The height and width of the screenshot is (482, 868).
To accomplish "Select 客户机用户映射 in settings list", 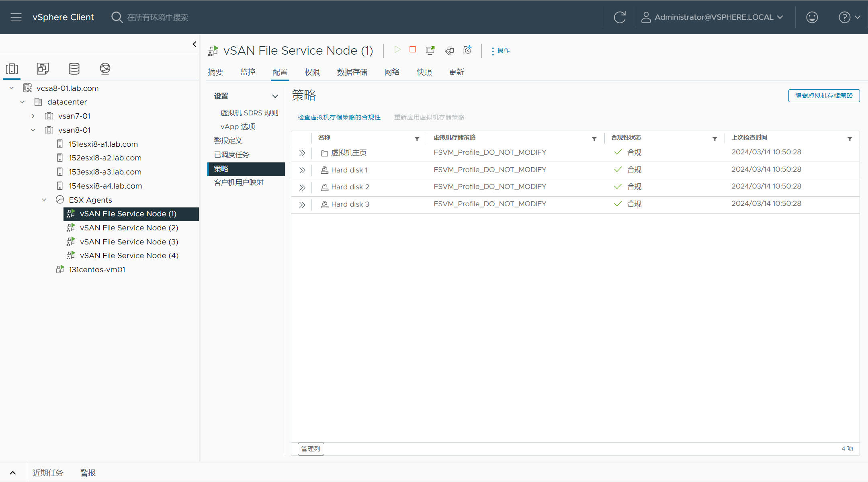I will tap(239, 183).
